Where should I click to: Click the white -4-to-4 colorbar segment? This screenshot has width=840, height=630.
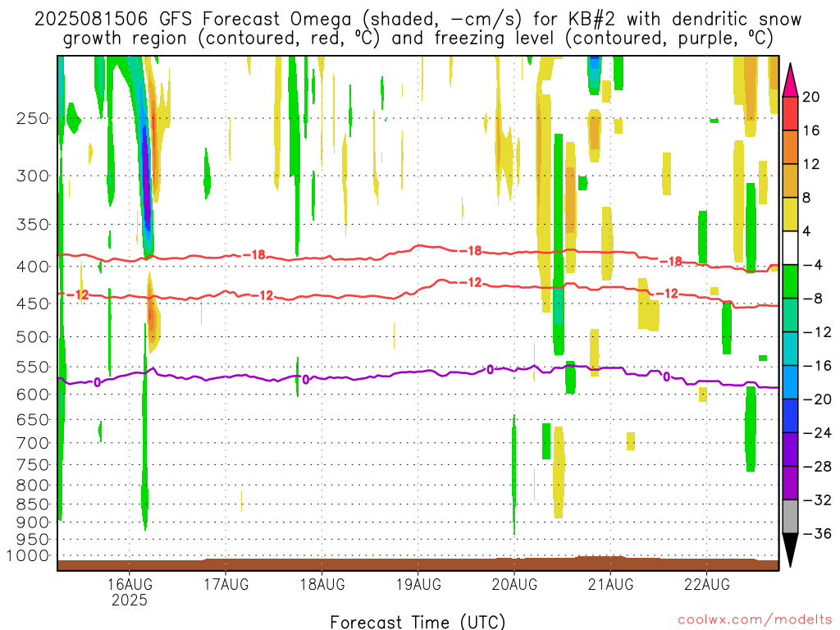pyautogui.click(x=790, y=248)
